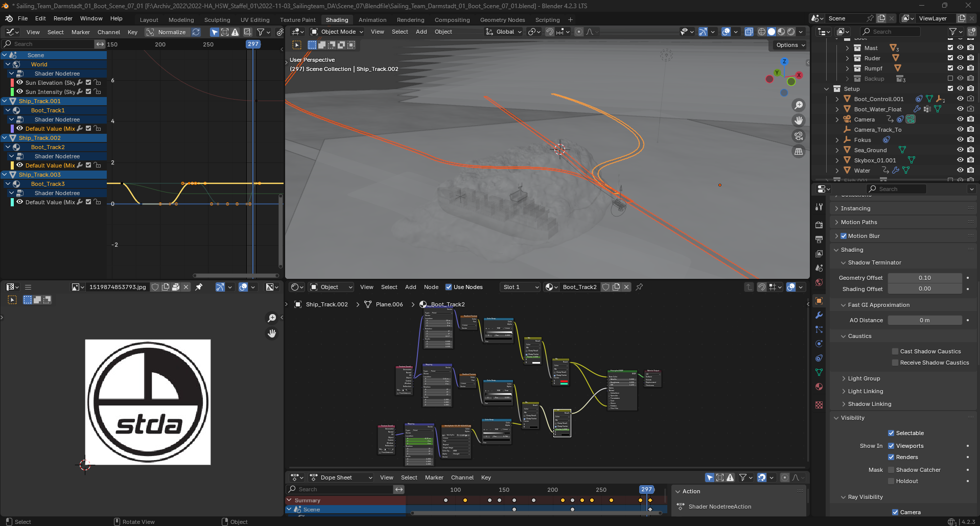The width and height of the screenshot is (980, 526).
Task: Expand the Light Linking subpanel
Action: 866,391
